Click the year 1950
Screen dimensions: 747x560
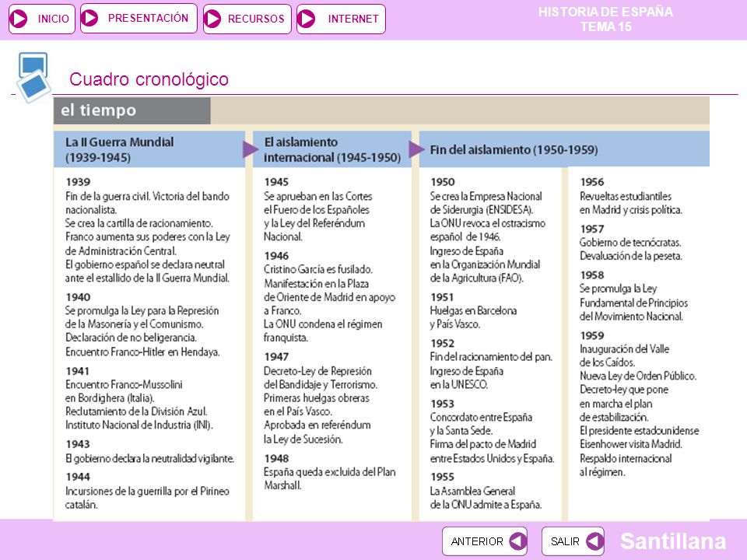click(x=443, y=182)
